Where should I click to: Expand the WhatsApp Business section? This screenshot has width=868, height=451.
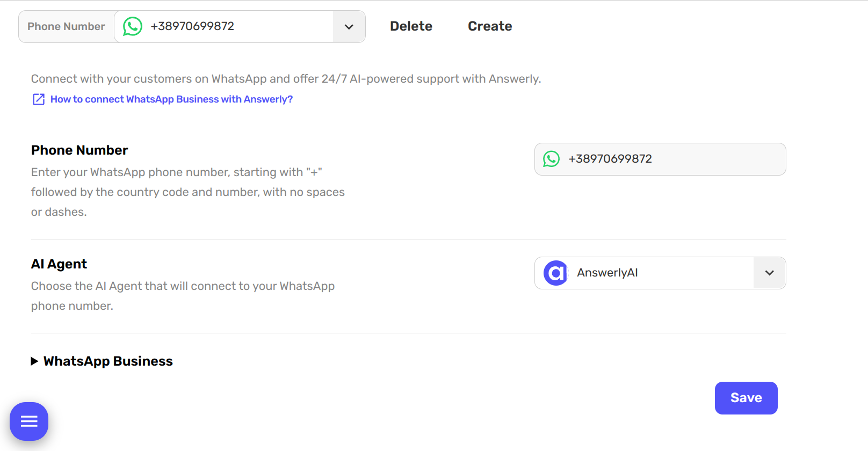102,361
